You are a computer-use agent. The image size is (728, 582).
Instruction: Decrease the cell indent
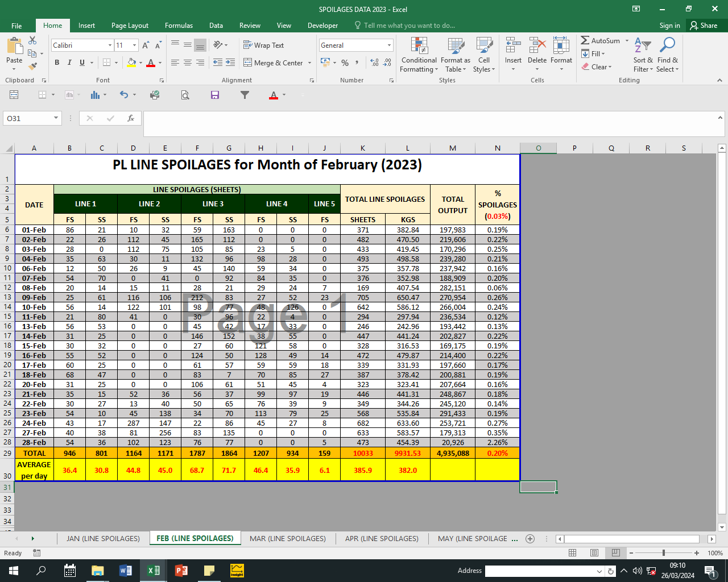(x=218, y=63)
